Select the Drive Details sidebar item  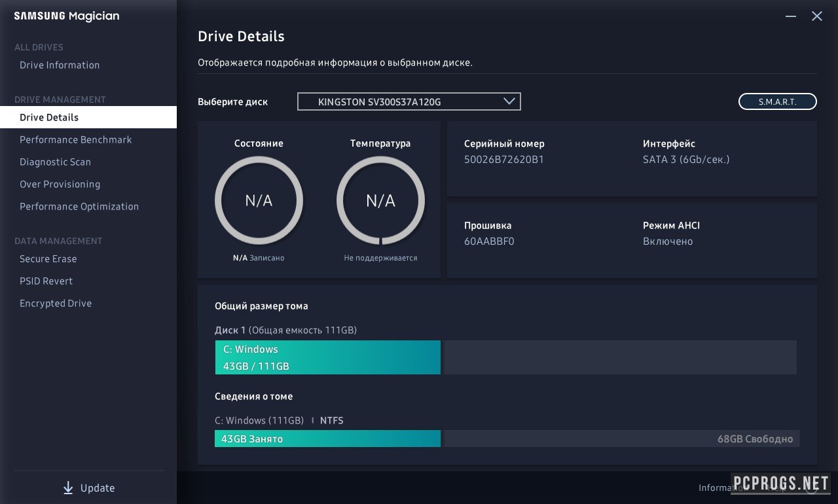click(x=49, y=118)
